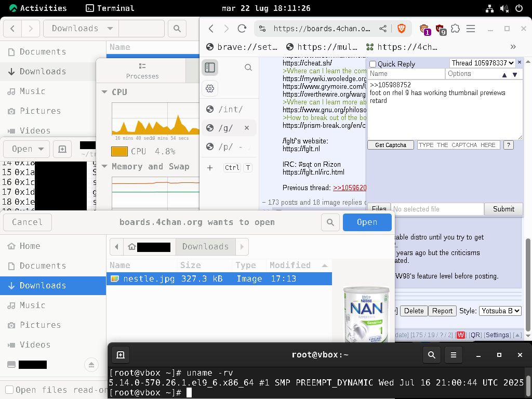
Task: Click the Name field in quick reply
Action: 406,74
